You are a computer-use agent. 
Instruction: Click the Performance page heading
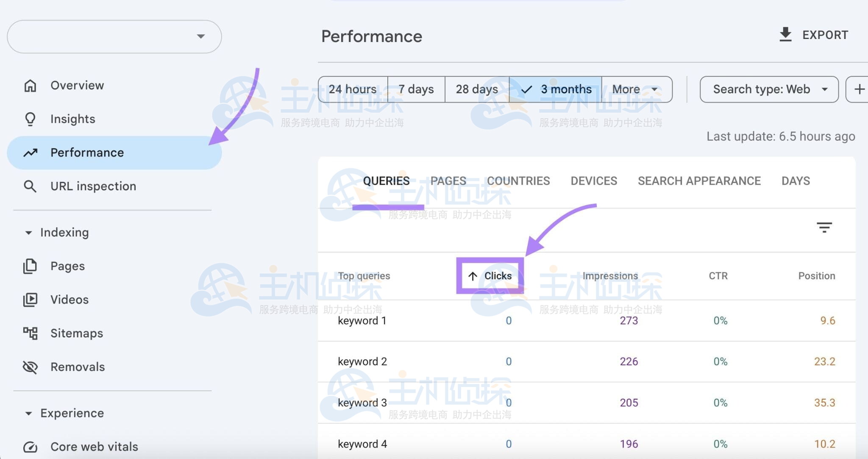coord(372,36)
